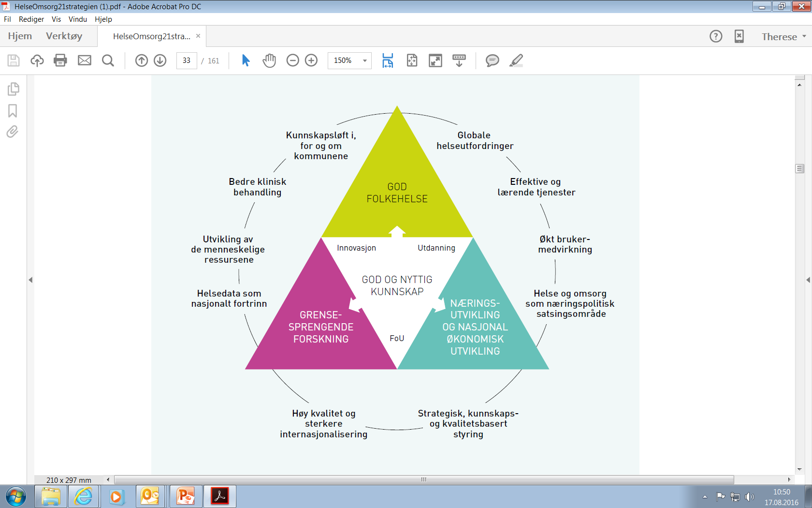Click the Save file icon
This screenshot has height=508, width=812.
point(14,60)
